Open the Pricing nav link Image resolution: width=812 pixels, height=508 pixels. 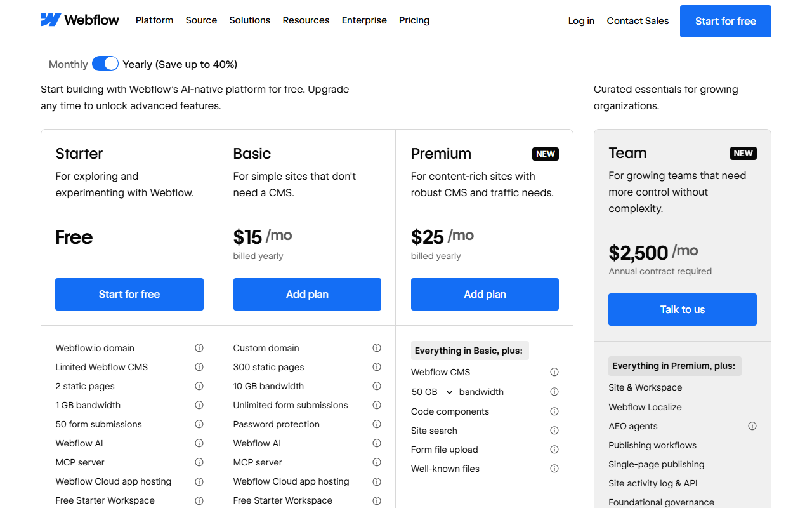point(414,20)
